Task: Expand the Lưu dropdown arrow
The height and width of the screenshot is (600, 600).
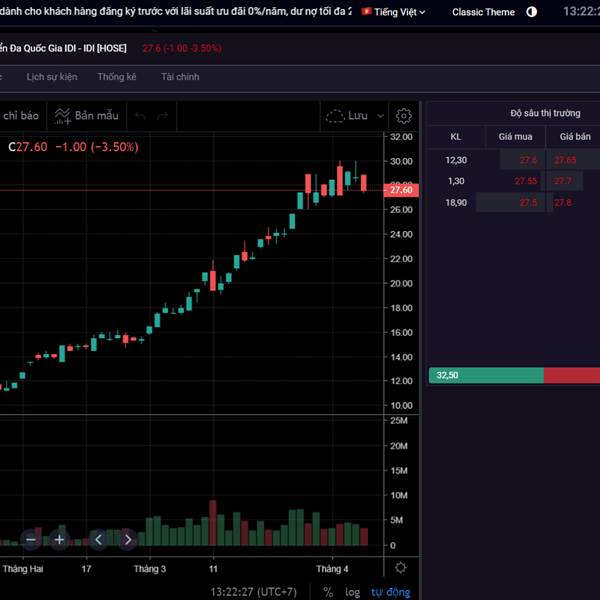Action: 380,116
